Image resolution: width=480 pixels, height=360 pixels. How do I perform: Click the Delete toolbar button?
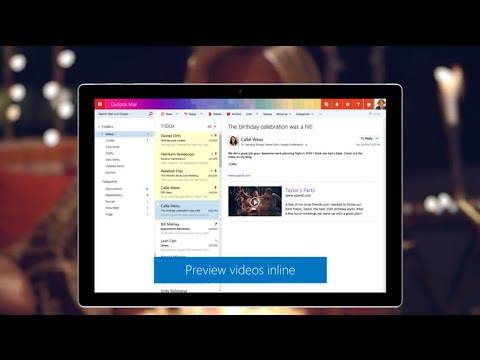[x=215, y=114]
